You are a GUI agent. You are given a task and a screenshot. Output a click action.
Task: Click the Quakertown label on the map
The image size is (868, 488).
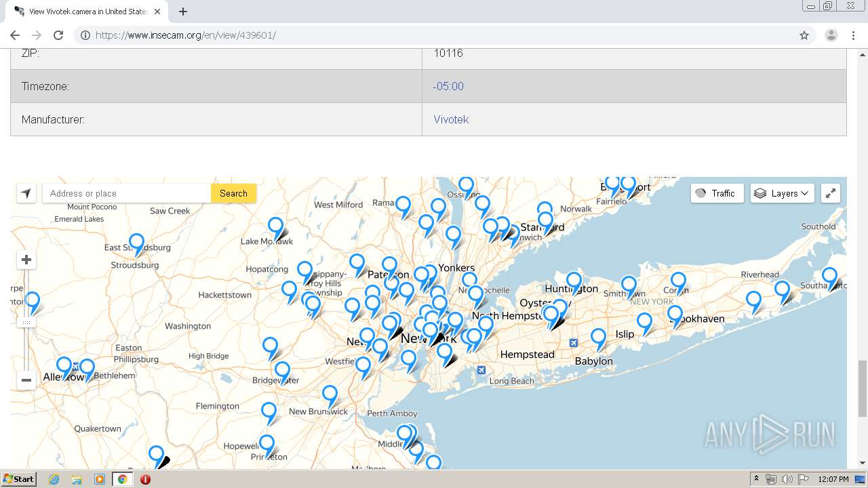click(98, 428)
